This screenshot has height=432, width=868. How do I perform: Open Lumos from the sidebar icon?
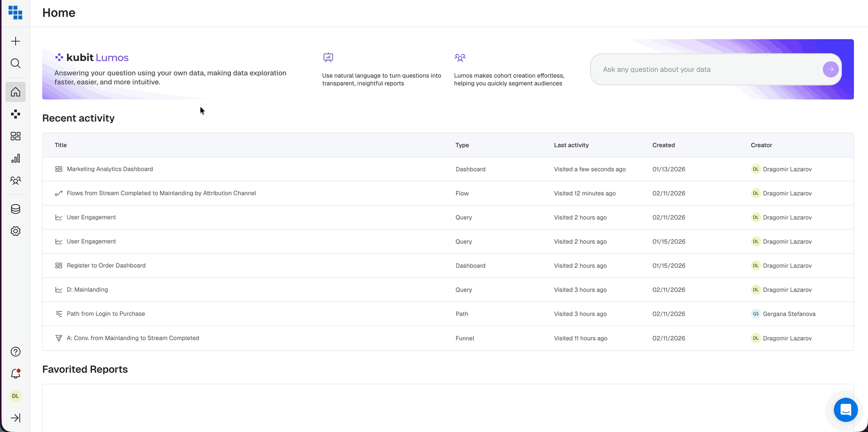16,114
